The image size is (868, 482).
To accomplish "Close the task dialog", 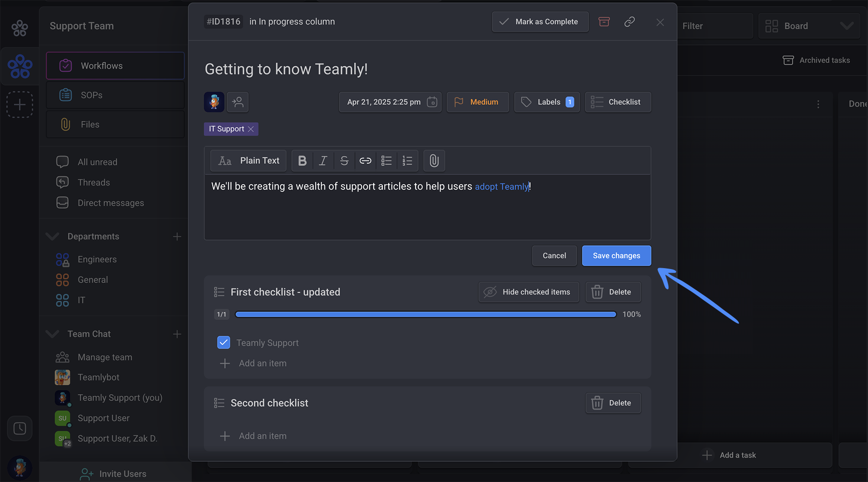I will [x=660, y=22].
